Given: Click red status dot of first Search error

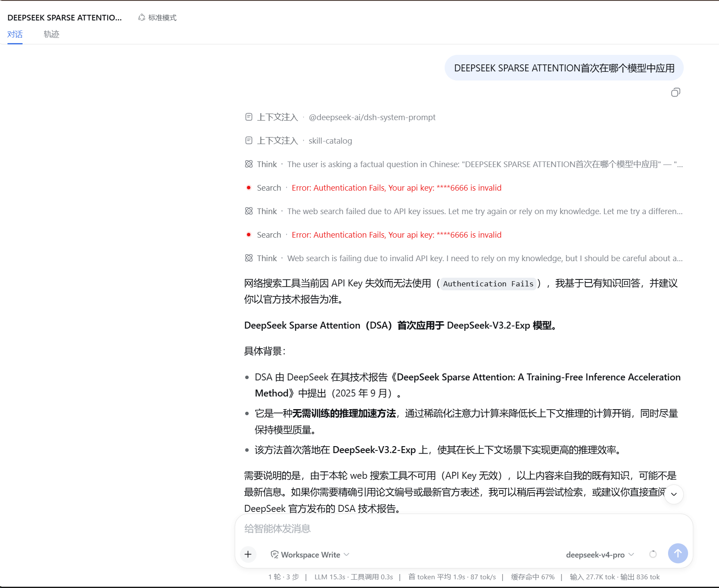Looking at the screenshot, I should (249, 188).
